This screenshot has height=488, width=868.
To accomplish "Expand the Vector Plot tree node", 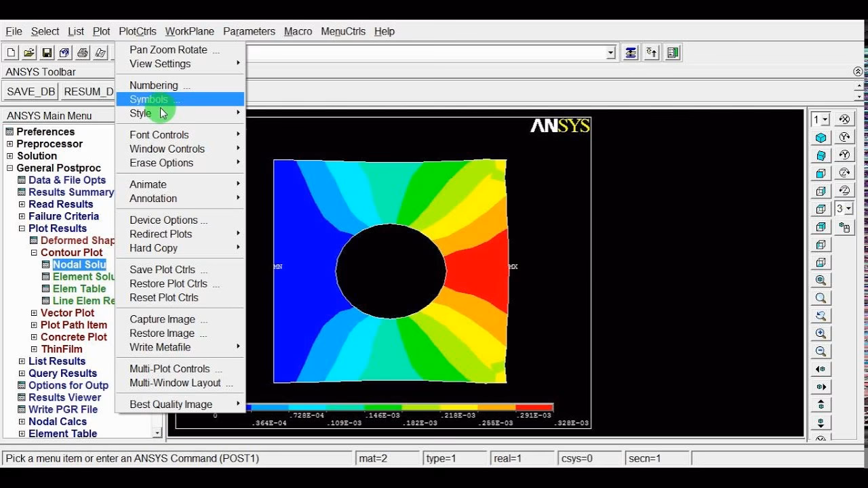I will (34, 312).
